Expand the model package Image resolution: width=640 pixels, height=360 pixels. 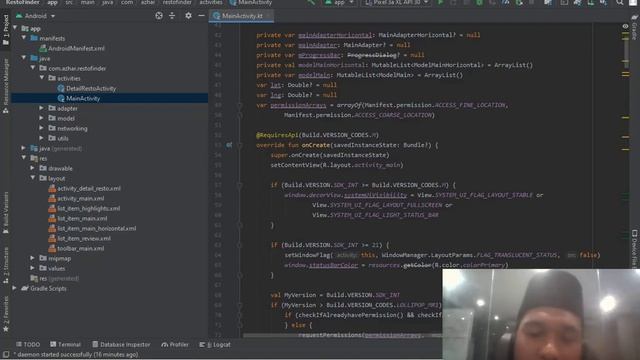42,118
